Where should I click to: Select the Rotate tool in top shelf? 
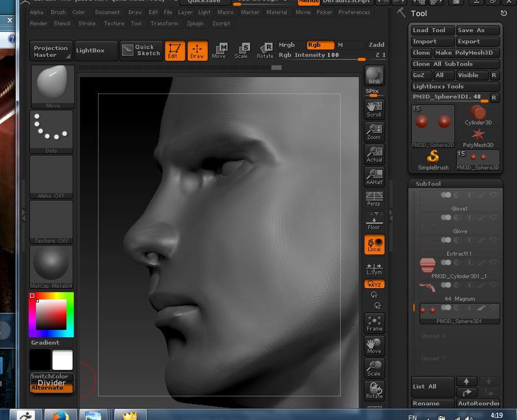265,51
